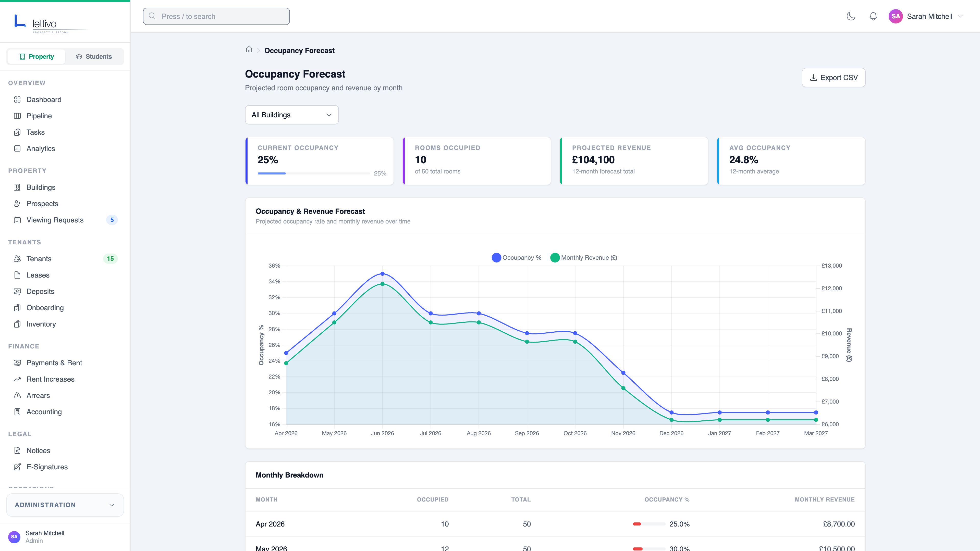Open the All Buildings dropdown

[x=291, y=115]
